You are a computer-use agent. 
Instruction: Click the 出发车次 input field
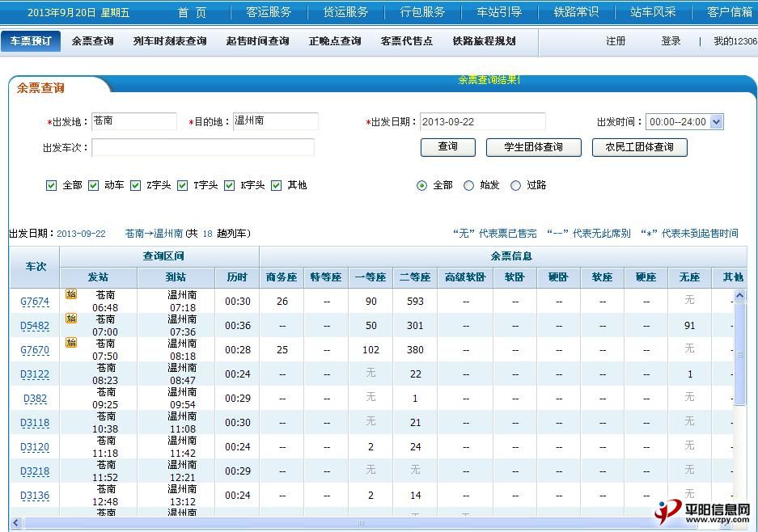click(203, 147)
